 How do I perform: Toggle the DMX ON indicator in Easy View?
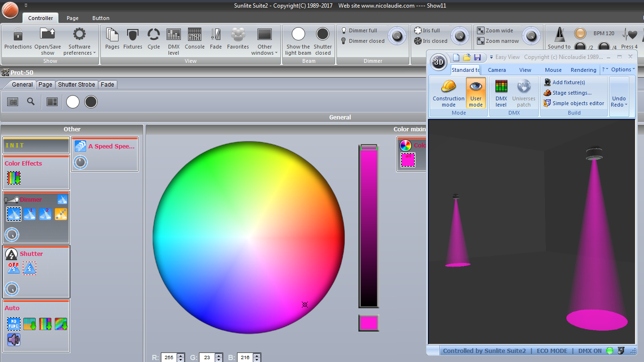tap(610, 351)
